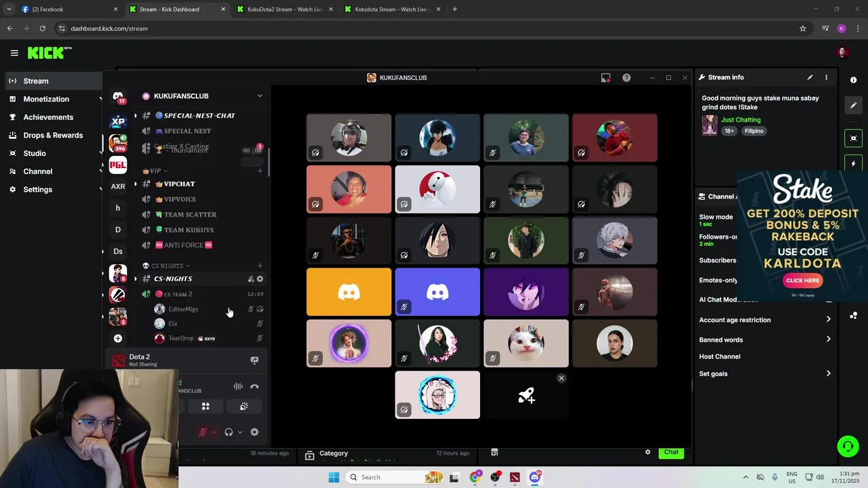The width and height of the screenshot is (868, 488).
Task: Open Discord direct messages home icon
Action: (118, 96)
